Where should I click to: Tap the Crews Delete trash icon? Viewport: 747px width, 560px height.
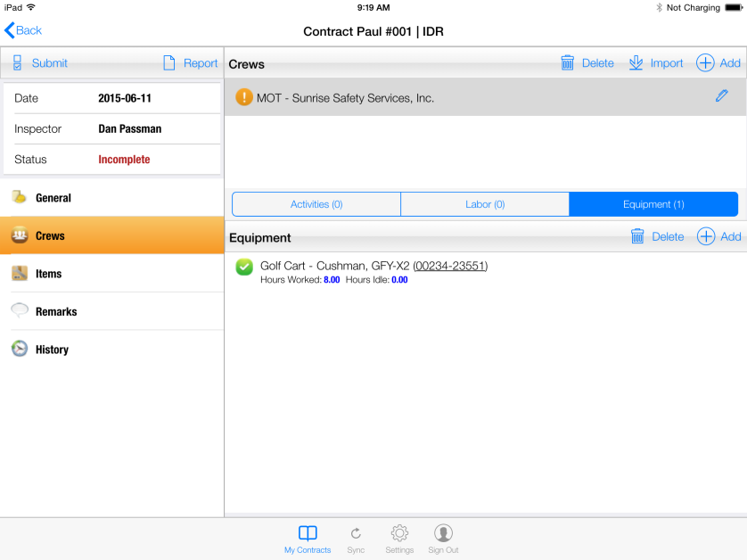click(x=568, y=62)
